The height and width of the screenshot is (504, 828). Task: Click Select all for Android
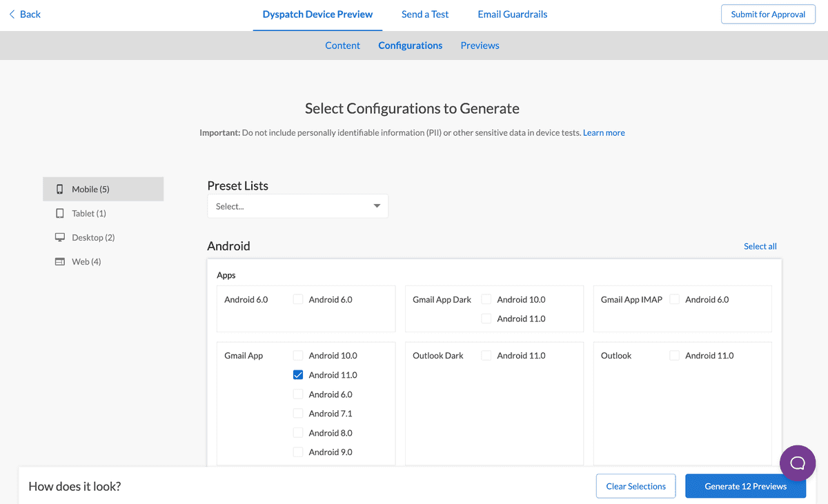[x=760, y=246]
